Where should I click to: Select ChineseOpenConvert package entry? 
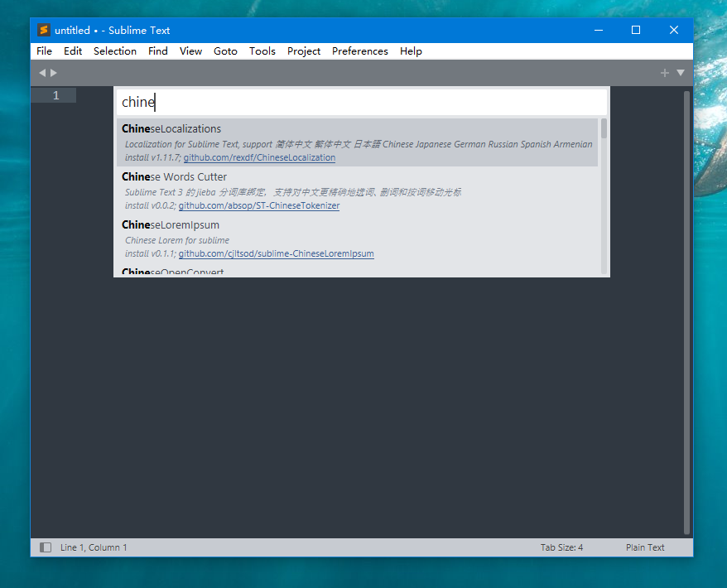pos(357,270)
